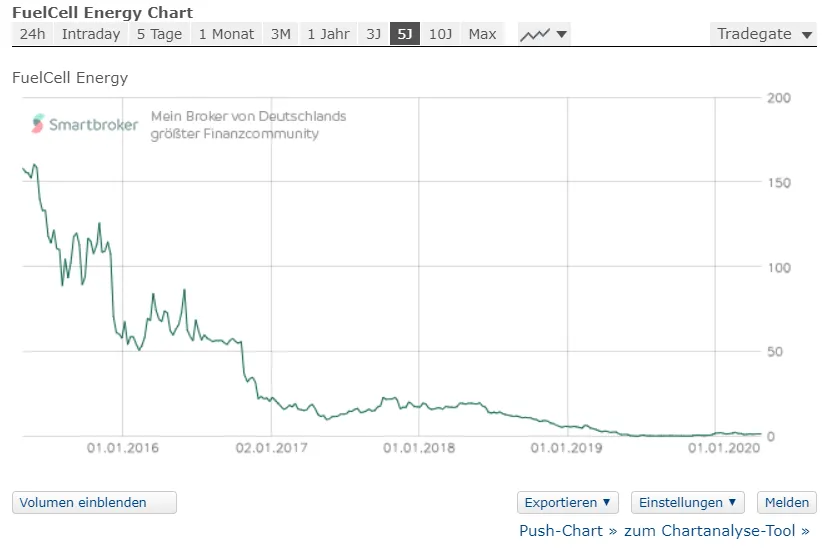Image resolution: width=836 pixels, height=548 pixels.
Task: Switch to the Intraday chart view
Action: coord(90,34)
